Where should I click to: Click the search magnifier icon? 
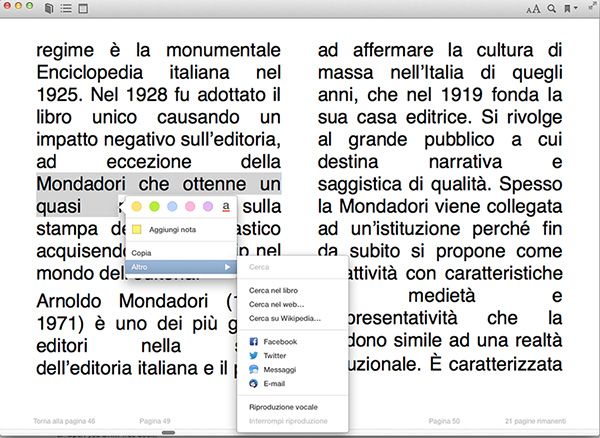click(x=551, y=8)
